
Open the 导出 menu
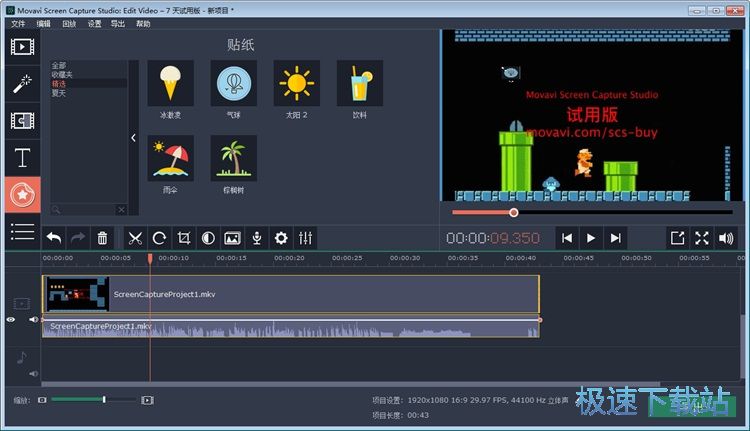pos(118,23)
